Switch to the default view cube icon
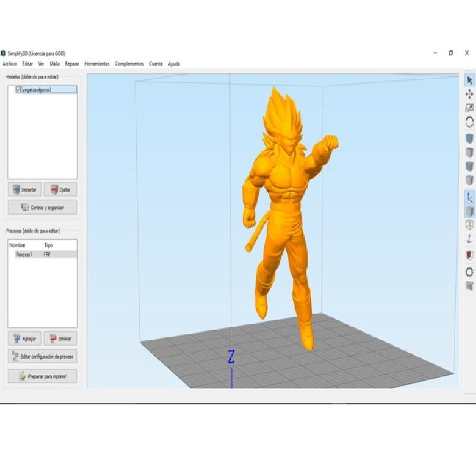Viewport: 476px width, 476px height. pyautogui.click(x=469, y=139)
